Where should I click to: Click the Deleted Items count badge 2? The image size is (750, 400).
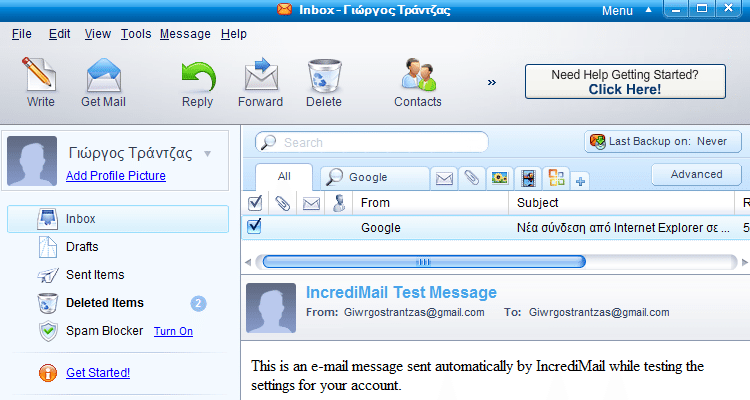199,303
